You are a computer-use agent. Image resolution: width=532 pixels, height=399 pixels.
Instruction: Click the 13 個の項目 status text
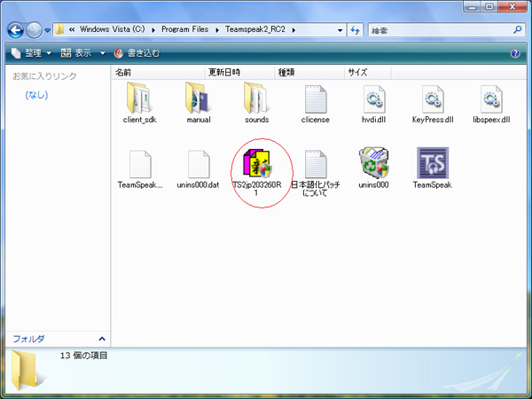[84, 356]
